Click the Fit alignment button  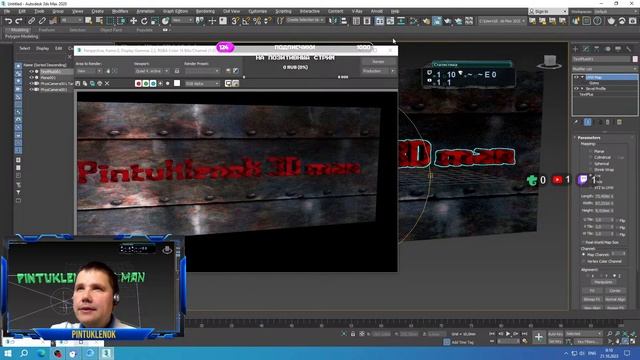(592, 291)
